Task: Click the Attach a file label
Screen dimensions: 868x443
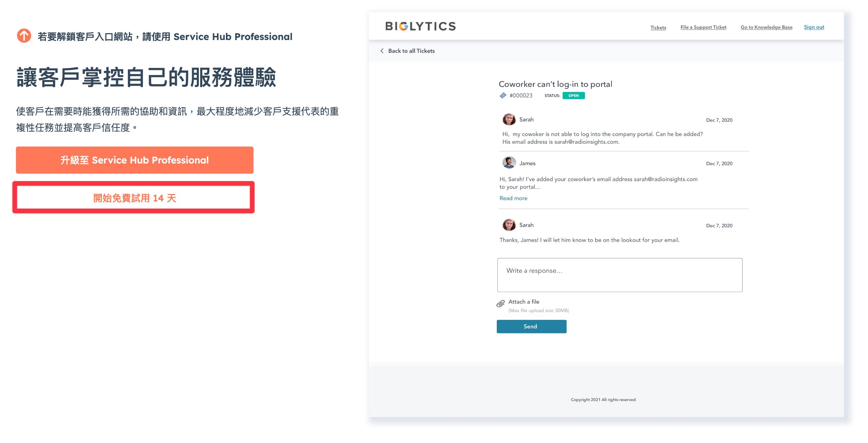Action: 524,302
